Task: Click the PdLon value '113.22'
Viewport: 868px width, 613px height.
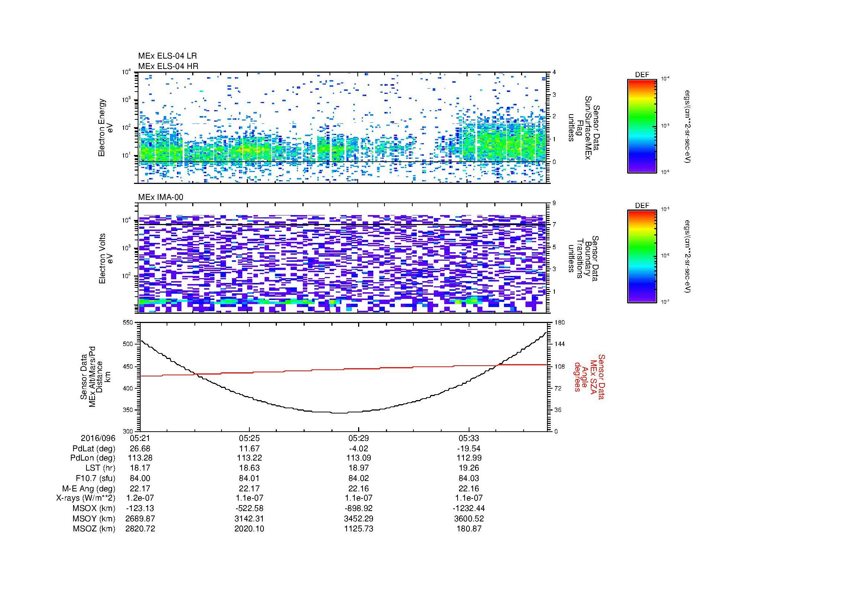Action: coord(249,458)
